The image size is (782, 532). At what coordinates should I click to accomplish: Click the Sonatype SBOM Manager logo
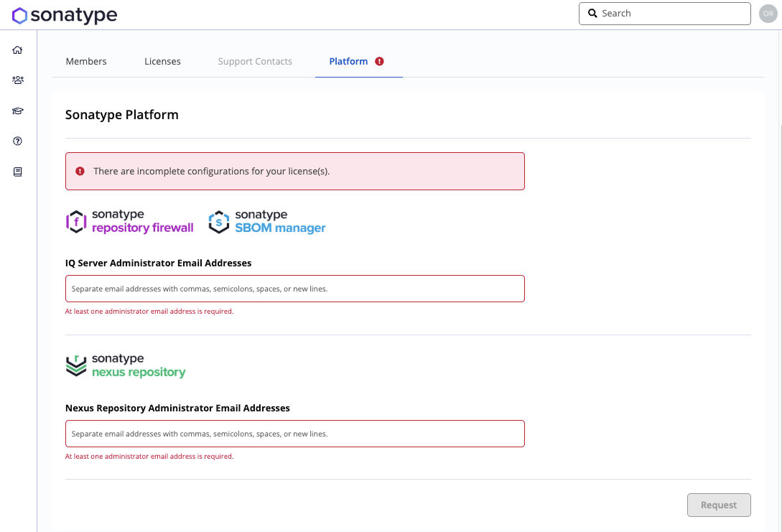click(267, 221)
